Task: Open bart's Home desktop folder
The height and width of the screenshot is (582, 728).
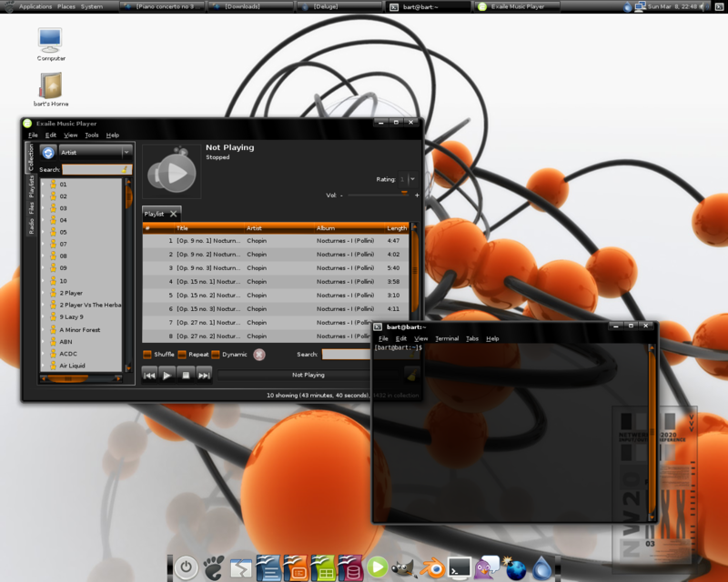Action: pyautogui.click(x=51, y=87)
